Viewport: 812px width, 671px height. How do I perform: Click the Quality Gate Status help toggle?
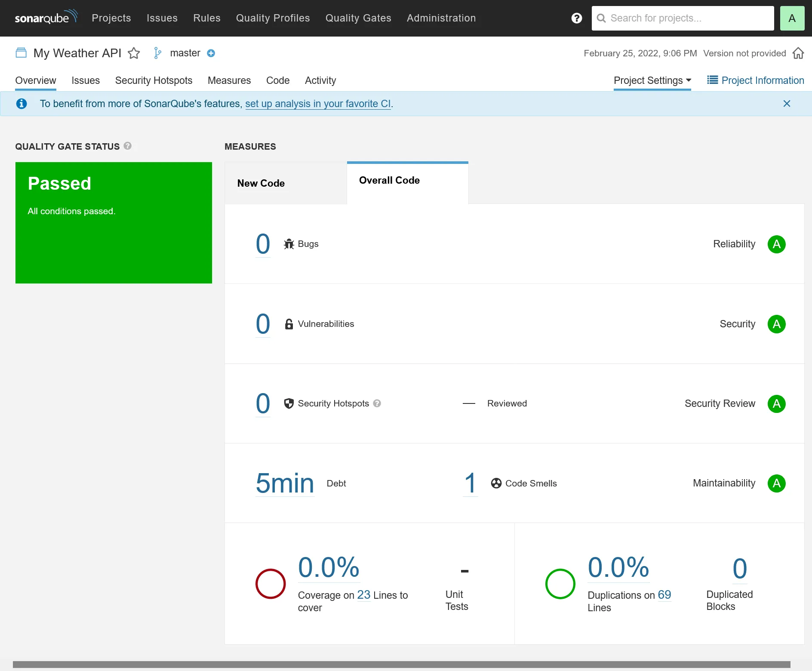tap(127, 146)
